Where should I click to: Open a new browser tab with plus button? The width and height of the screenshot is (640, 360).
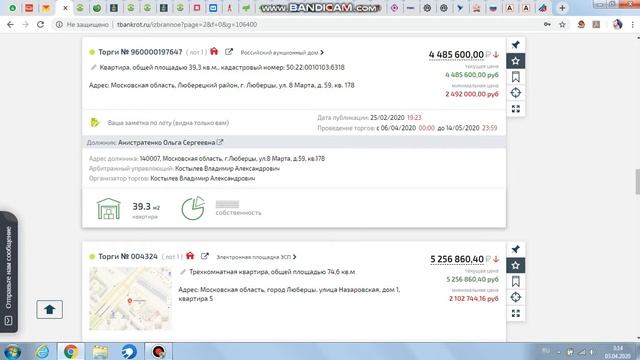pos(562,8)
